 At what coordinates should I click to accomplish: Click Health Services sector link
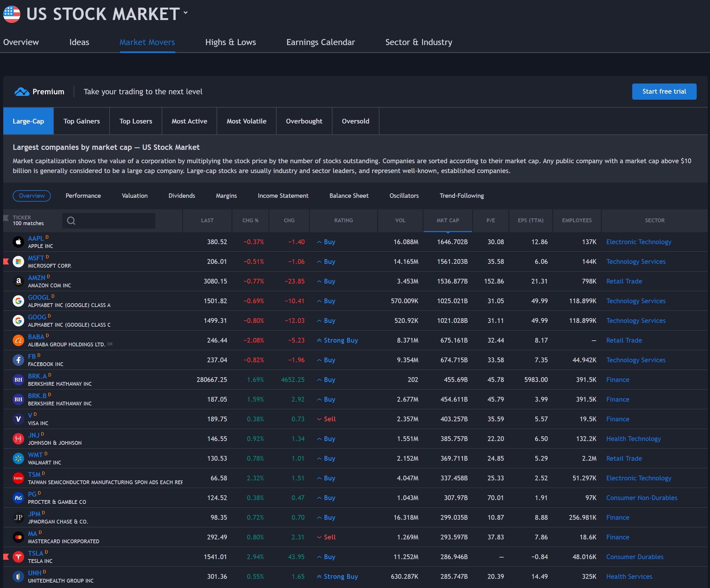click(629, 576)
